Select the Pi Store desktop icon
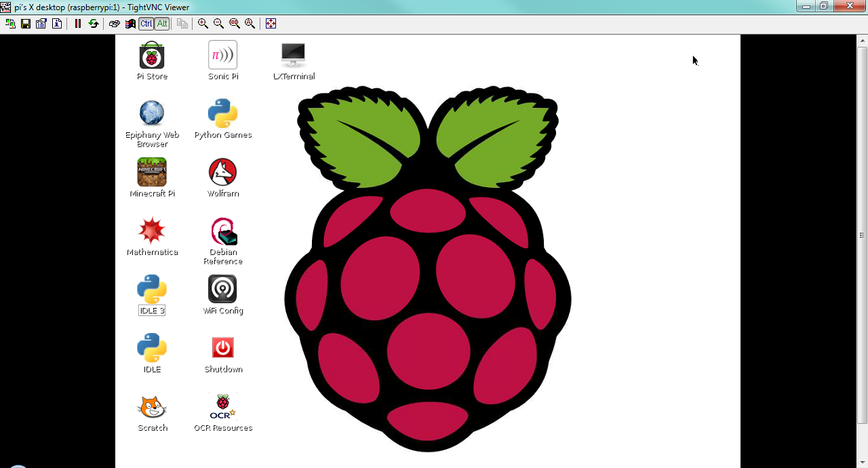 [x=152, y=61]
